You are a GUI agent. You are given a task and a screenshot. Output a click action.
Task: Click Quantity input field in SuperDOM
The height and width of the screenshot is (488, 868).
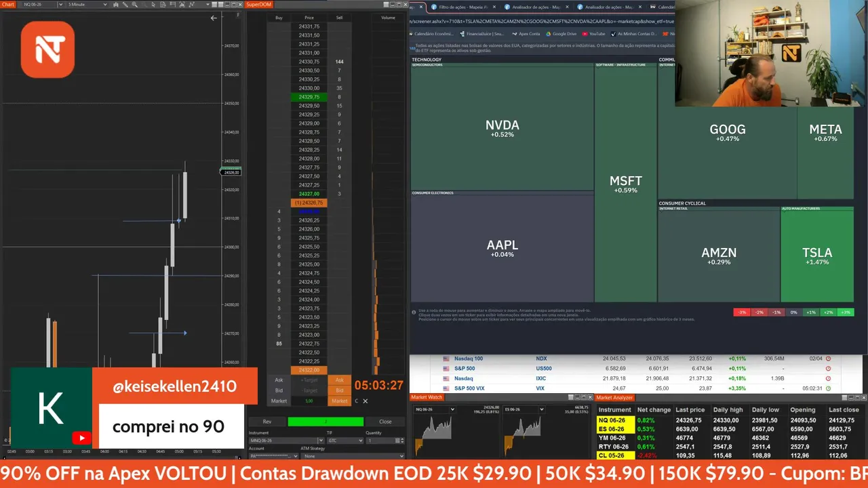pos(380,441)
